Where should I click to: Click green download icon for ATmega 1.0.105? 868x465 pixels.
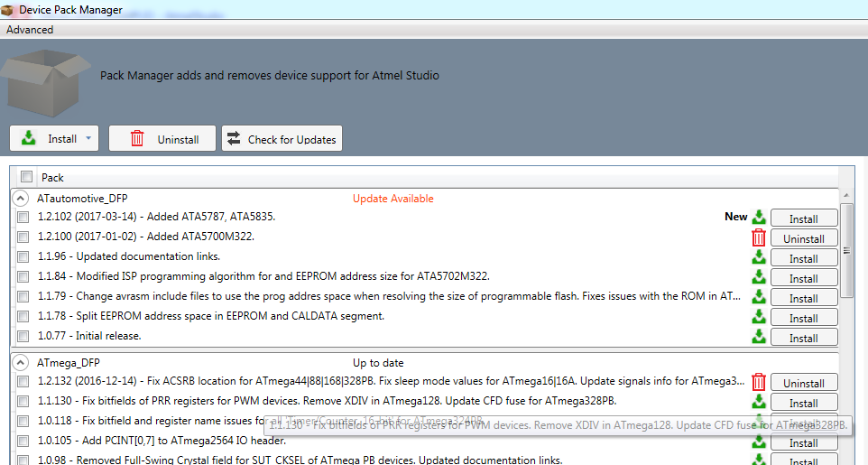coord(759,442)
